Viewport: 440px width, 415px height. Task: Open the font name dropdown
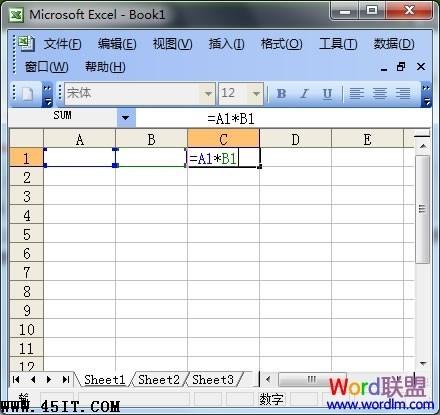[209, 94]
